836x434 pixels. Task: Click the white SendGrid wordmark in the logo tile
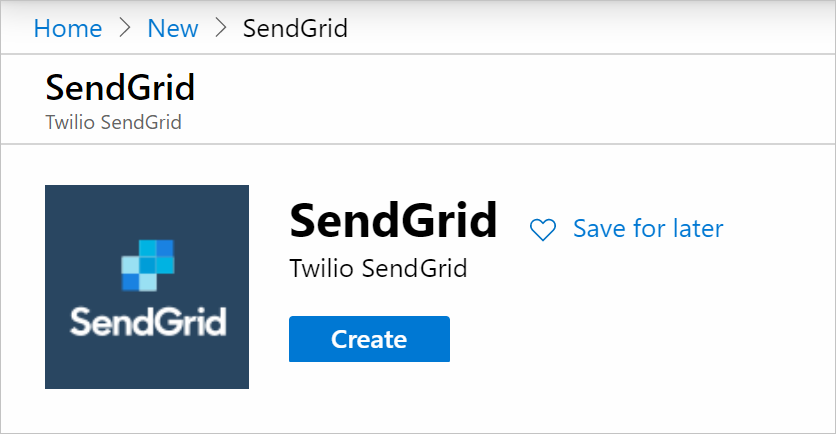tap(147, 322)
